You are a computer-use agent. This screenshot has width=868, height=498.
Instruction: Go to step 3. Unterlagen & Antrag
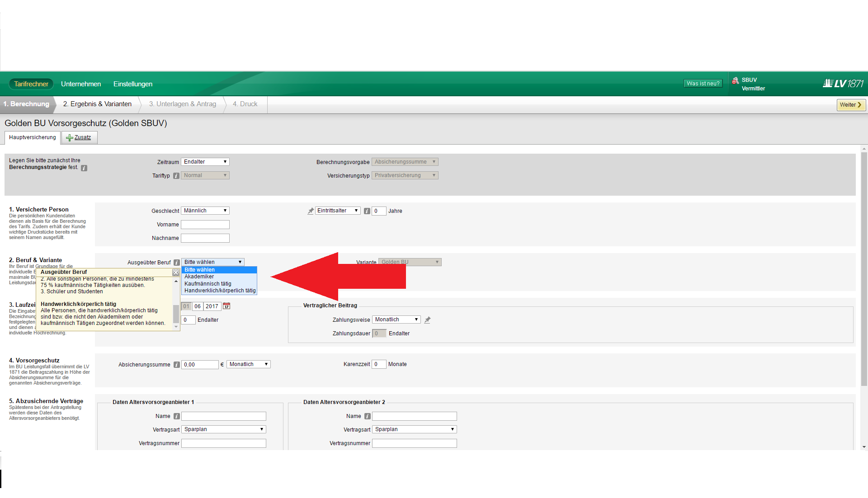tap(183, 104)
